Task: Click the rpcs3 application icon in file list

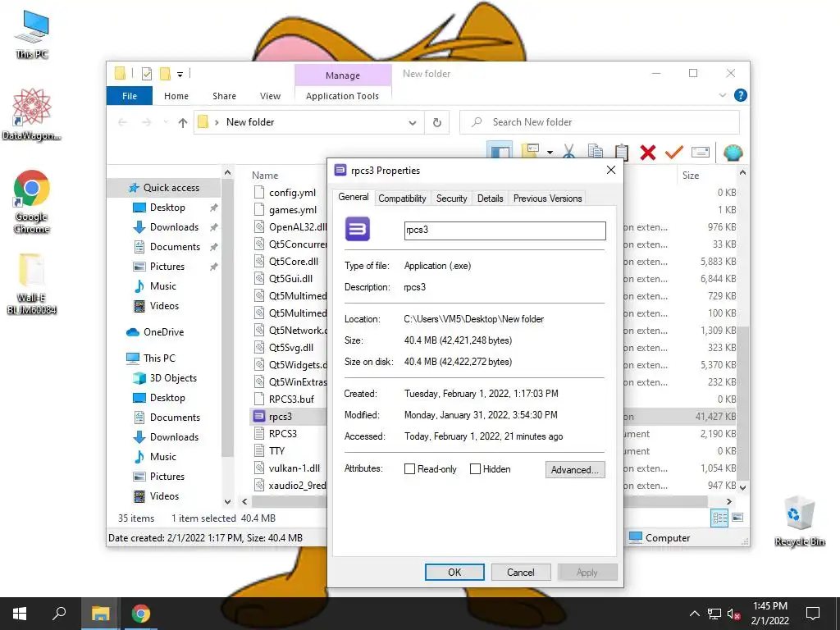Action: point(258,416)
